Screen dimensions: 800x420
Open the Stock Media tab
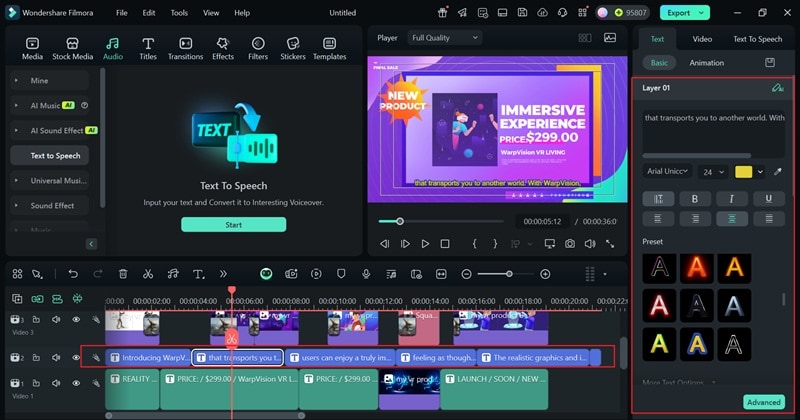point(72,49)
